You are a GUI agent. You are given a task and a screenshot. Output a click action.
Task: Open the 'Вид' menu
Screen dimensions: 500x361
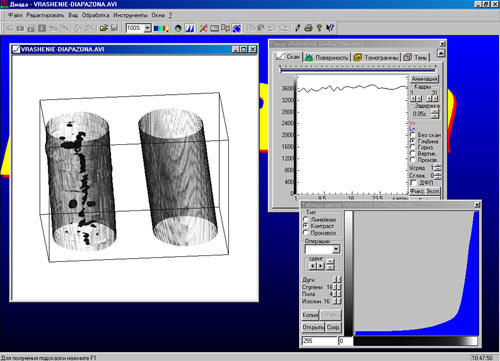coord(73,15)
